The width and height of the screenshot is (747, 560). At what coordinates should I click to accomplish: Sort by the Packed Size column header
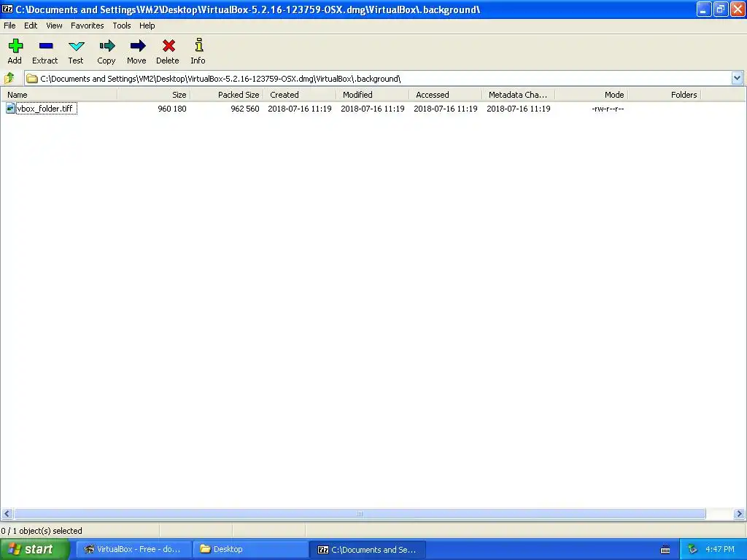tap(227, 95)
